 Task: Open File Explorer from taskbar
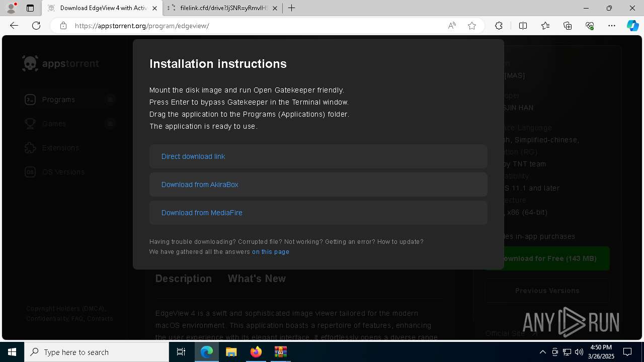coord(231,352)
